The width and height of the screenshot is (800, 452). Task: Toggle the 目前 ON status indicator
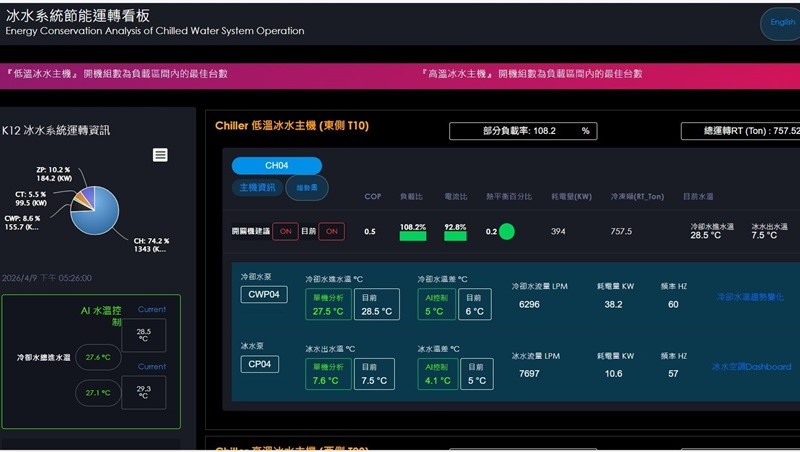click(331, 231)
